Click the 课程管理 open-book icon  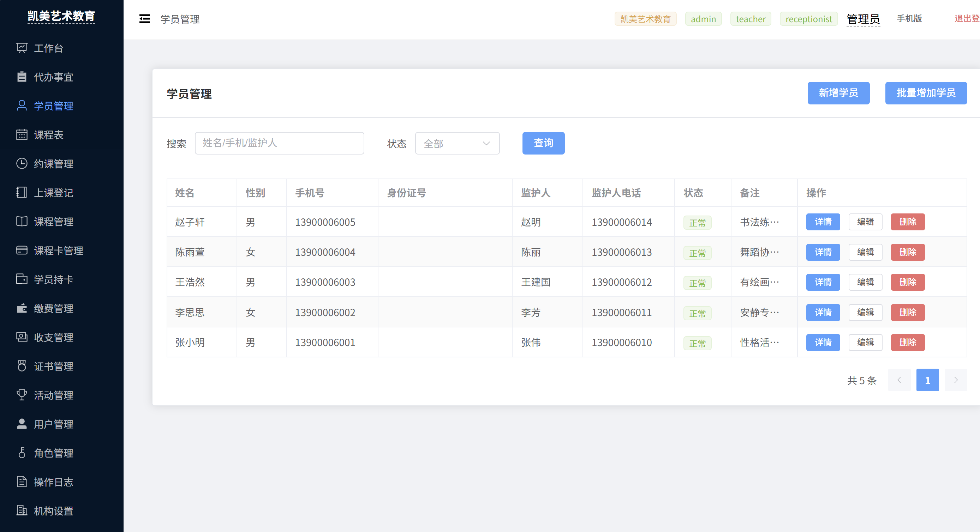coord(22,221)
